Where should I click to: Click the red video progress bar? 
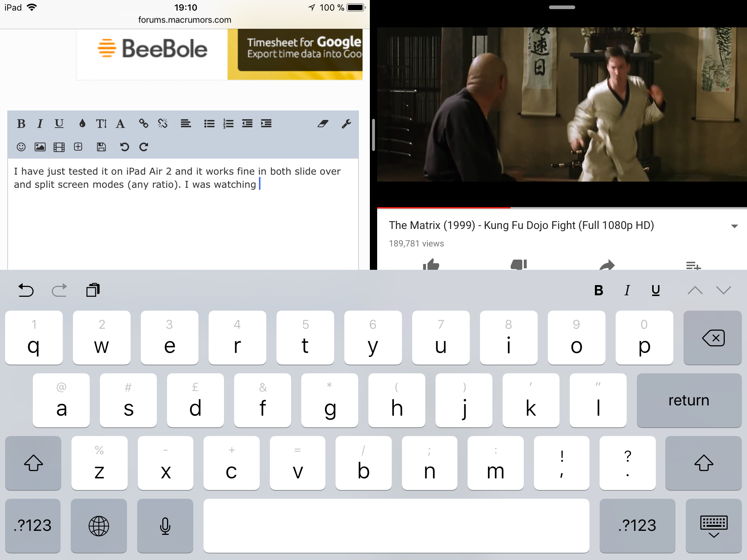point(444,207)
